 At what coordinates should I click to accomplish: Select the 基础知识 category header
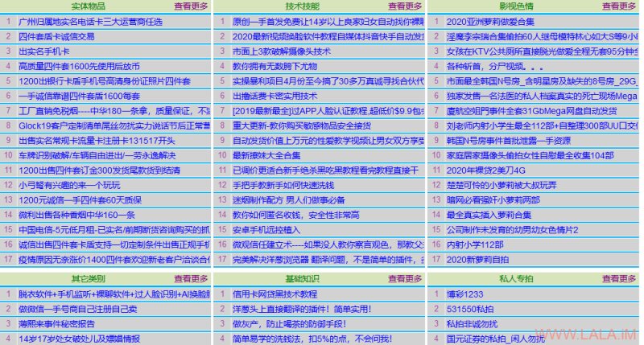coord(303,279)
